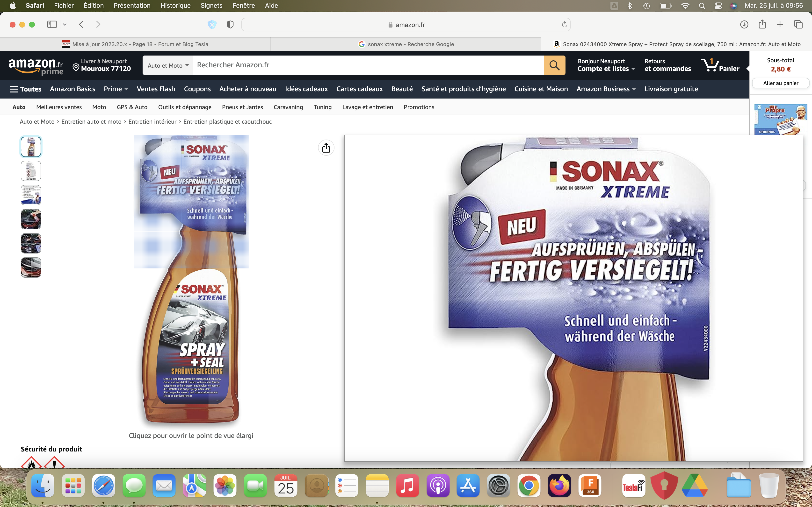
Task: Open the Toutes hamburger menu
Action: [26, 89]
